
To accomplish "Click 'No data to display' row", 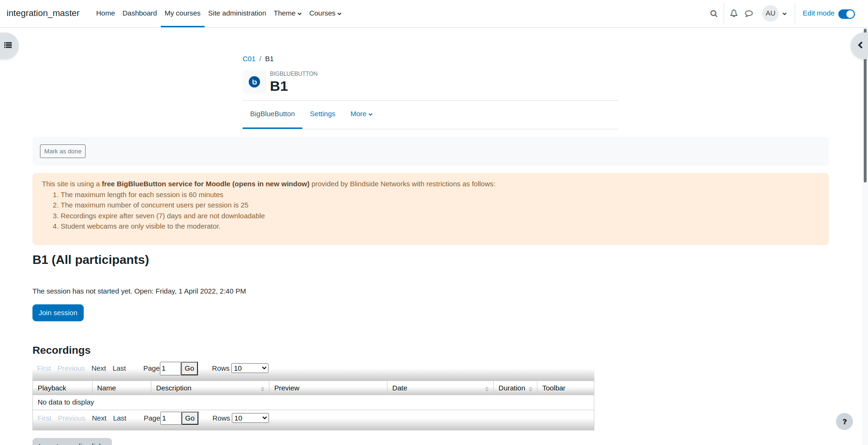I will tap(313, 402).
